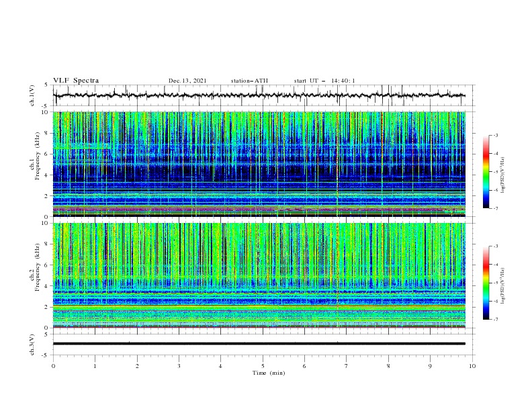Click the upper colorbar next to ch.1 spectrogram
The image size is (532, 411).
tap(486, 171)
